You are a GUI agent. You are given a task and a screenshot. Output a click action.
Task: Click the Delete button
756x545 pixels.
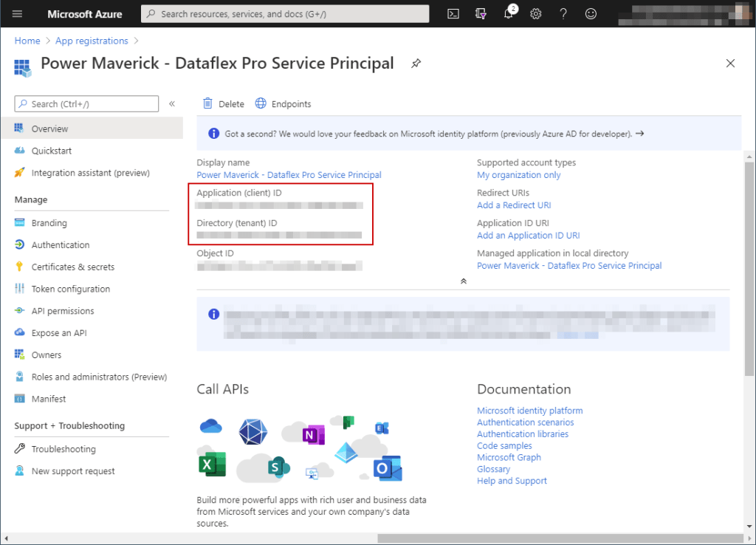coord(223,104)
